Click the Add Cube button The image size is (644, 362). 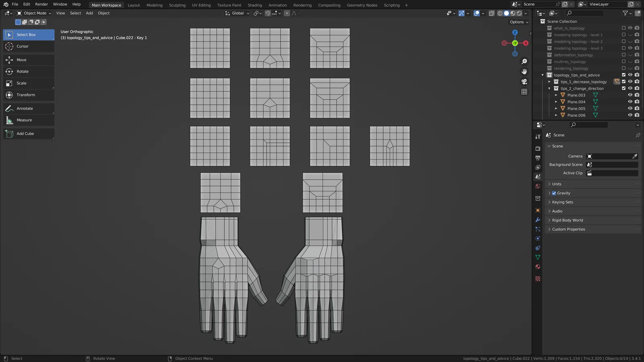click(28, 134)
